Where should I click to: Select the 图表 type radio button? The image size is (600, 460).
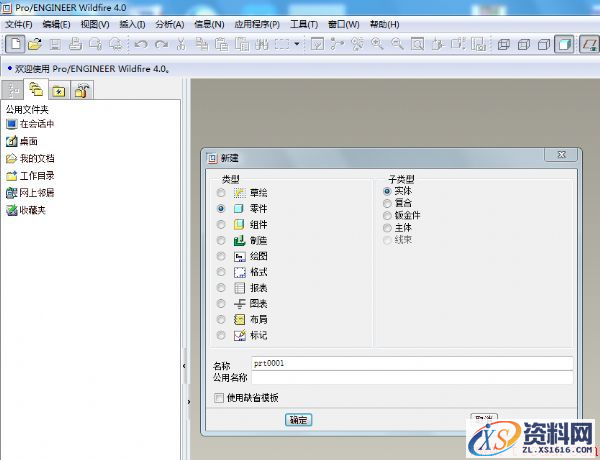tap(221, 303)
